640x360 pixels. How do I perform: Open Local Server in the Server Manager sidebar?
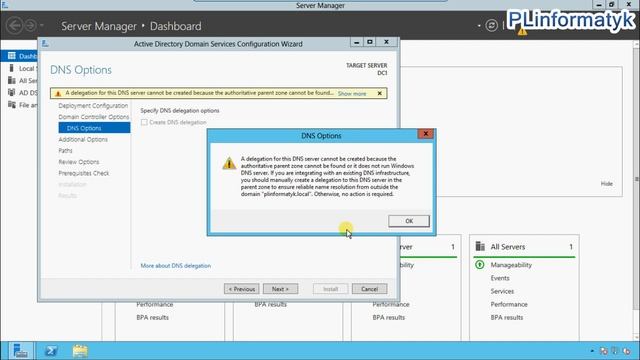[x=19, y=68]
